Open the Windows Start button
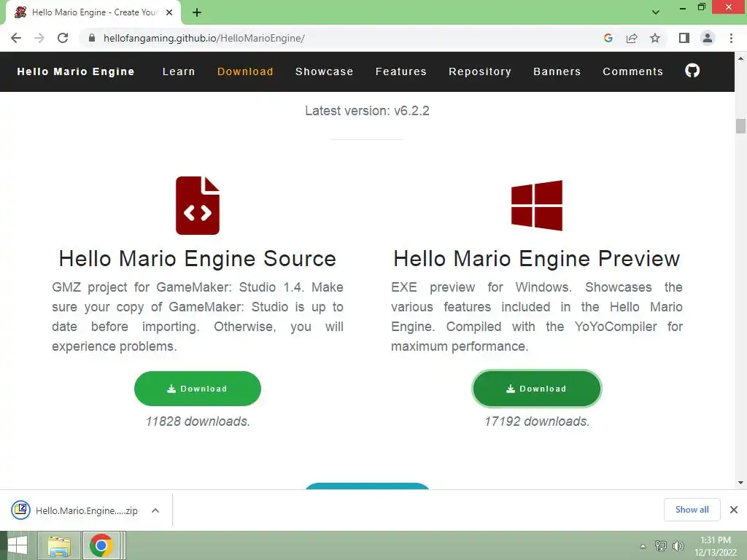Viewport: 747px width, 560px height. [x=18, y=545]
